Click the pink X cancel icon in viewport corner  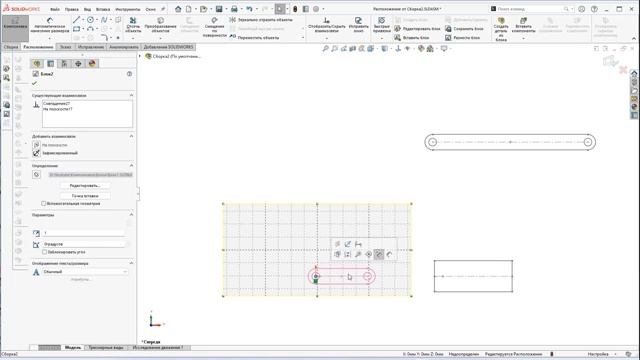(623, 70)
